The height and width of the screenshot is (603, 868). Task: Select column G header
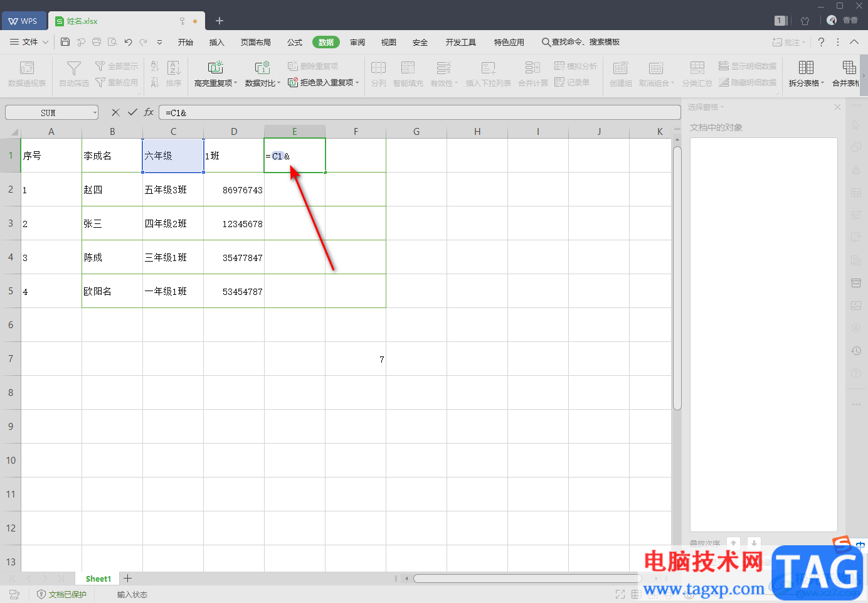tap(416, 132)
